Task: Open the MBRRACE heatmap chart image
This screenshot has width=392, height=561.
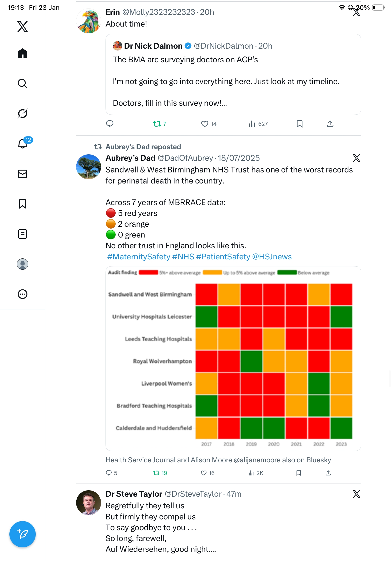Action: tap(233, 358)
